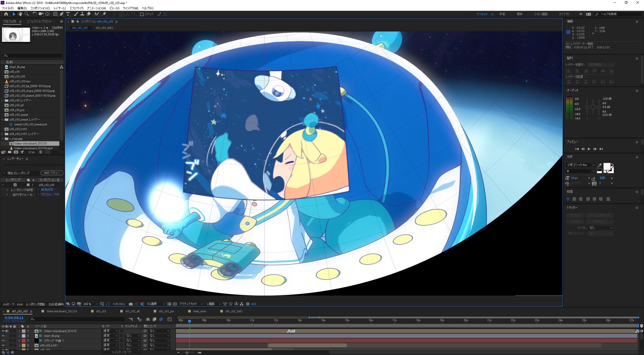The width and height of the screenshot is (644, 355).
Task: Select the Pen tool
Action: point(62,14)
